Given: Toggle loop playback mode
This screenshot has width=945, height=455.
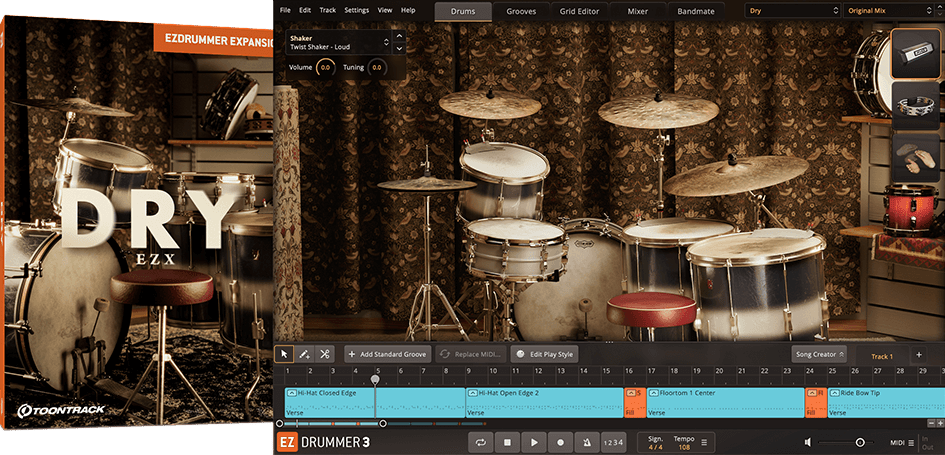Looking at the screenshot, I should pos(481,442).
